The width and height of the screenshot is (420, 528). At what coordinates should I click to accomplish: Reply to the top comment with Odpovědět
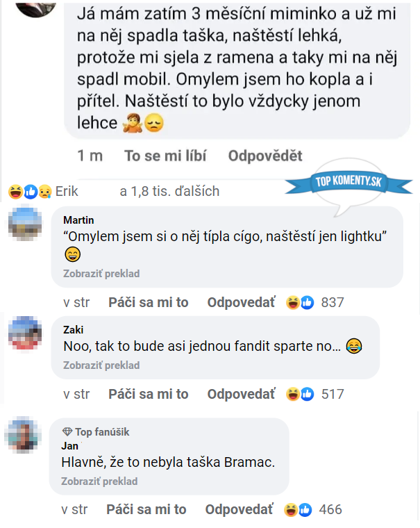(x=265, y=156)
